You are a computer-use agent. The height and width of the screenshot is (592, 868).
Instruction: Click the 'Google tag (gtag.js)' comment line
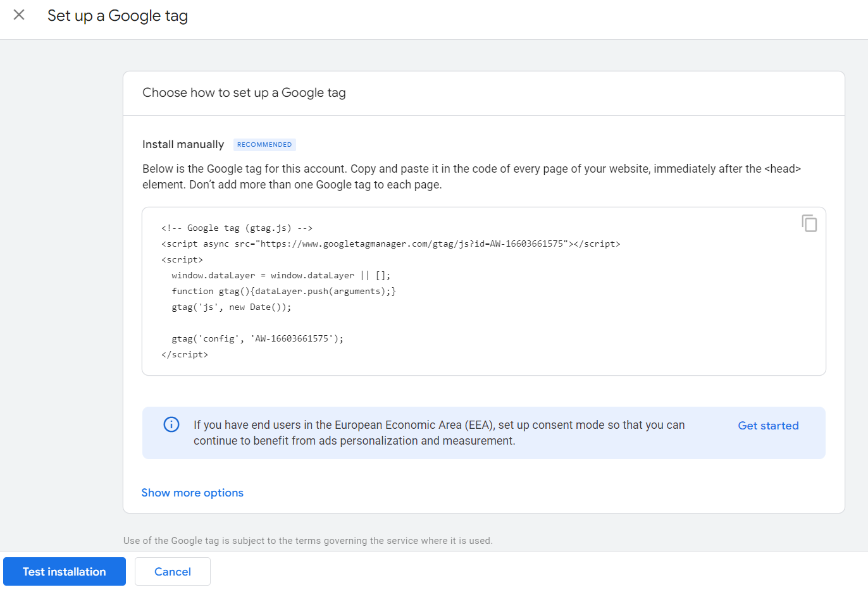(x=237, y=228)
